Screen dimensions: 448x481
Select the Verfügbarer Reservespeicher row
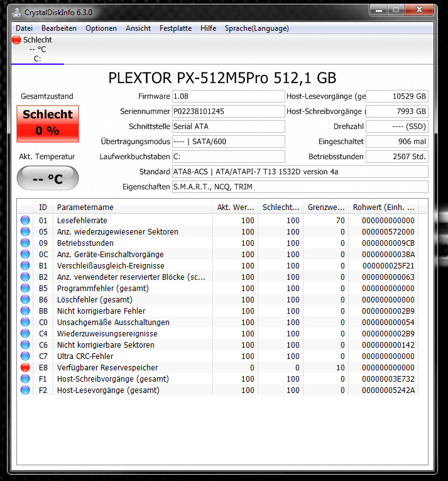(x=217, y=367)
